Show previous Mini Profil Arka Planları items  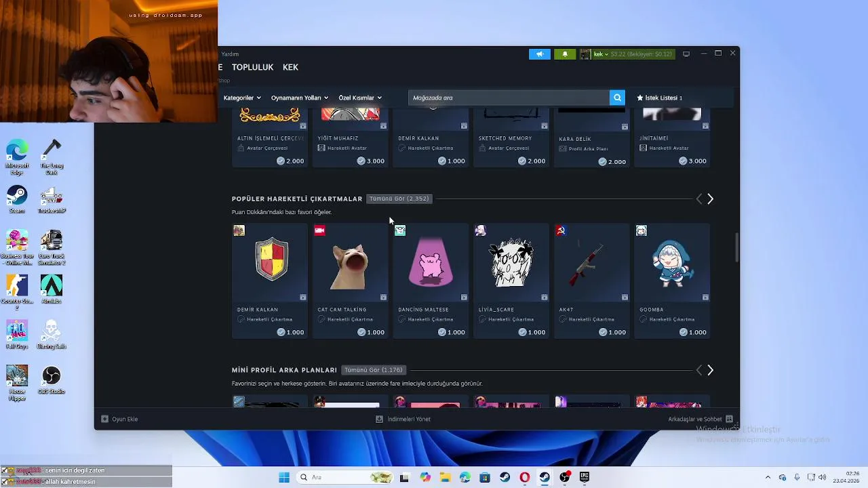coord(699,370)
